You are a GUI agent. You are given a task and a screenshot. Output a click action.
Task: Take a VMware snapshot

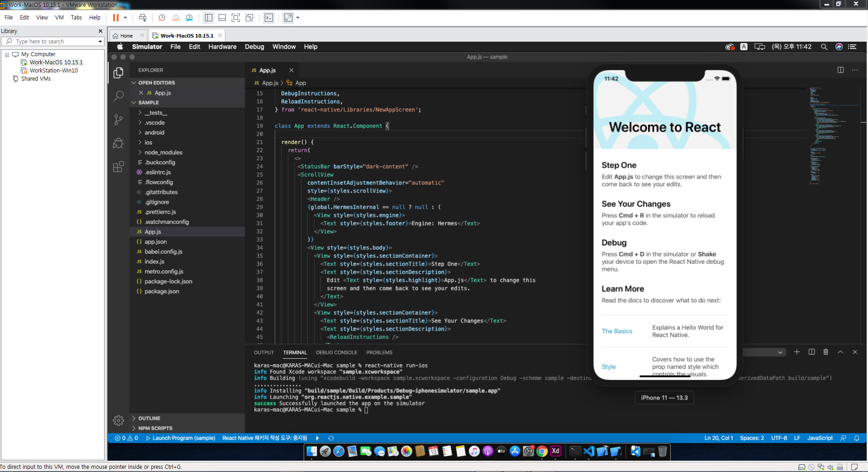tap(162, 18)
